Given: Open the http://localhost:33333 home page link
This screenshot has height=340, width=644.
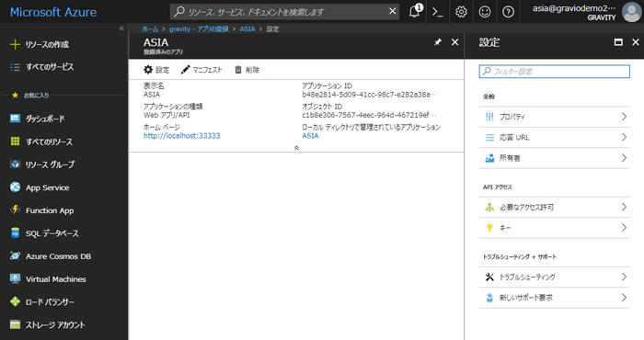Looking at the screenshot, I should point(181,136).
